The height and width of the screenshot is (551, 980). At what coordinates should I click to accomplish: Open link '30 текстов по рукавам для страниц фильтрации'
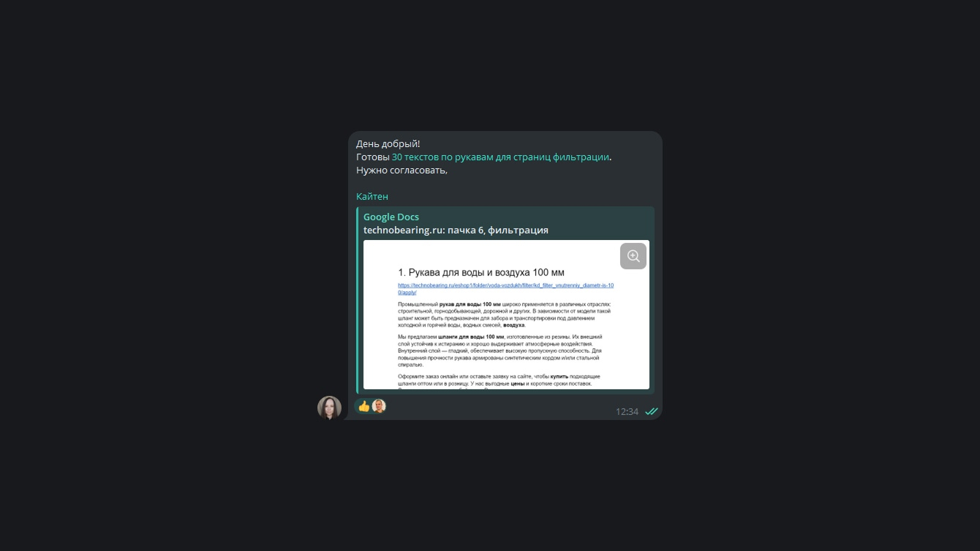(x=500, y=157)
